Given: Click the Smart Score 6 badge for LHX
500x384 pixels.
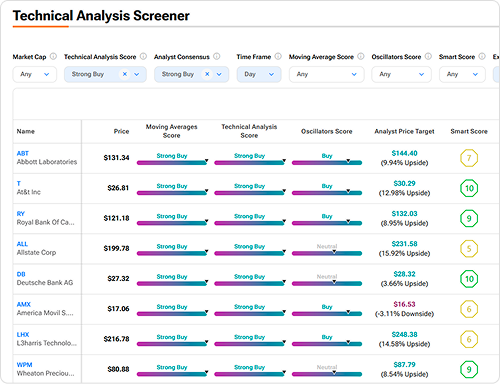Looking at the screenshot, I should (x=469, y=339).
